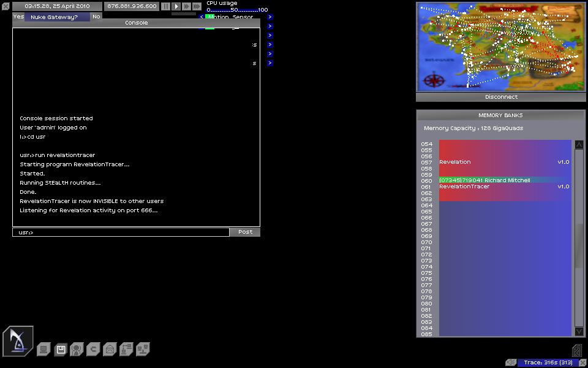Open the agent status person icon
The width and height of the screenshot is (588, 368).
(x=77, y=350)
